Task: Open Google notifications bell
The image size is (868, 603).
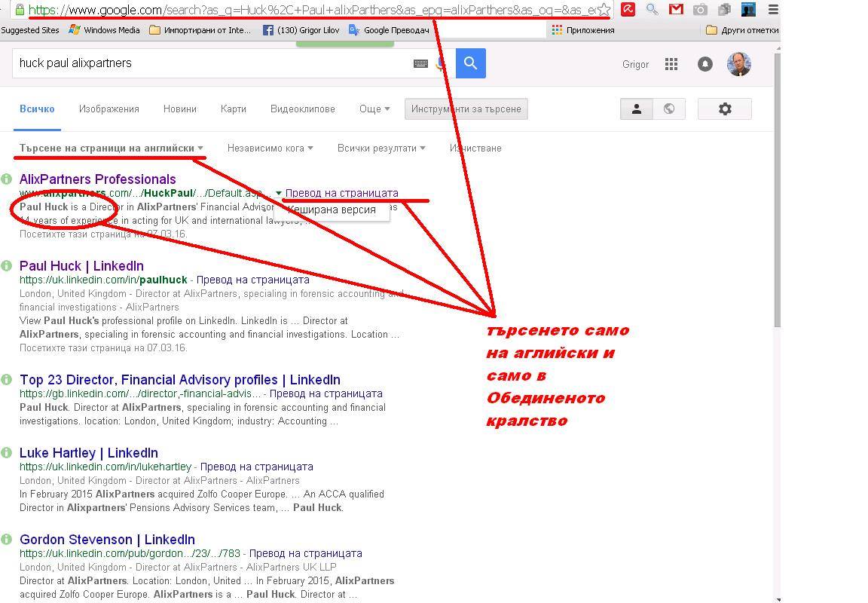Action: pos(704,64)
